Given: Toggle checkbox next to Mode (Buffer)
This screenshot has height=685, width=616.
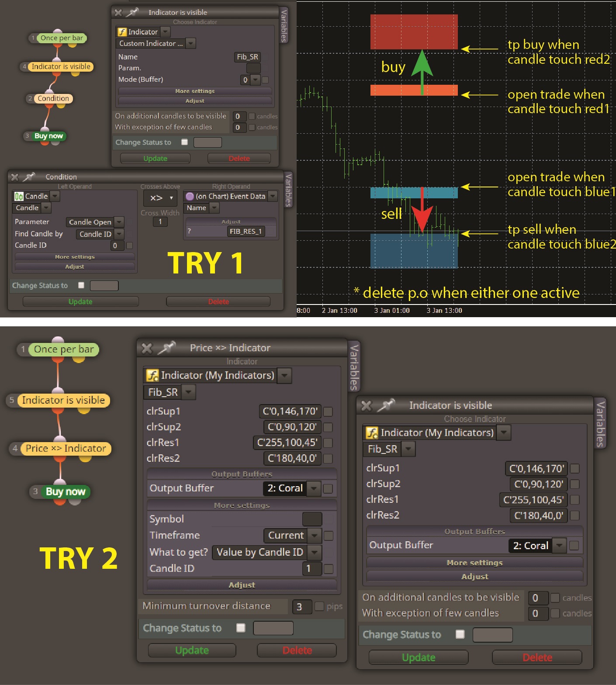Looking at the screenshot, I should [x=265, y=80].
